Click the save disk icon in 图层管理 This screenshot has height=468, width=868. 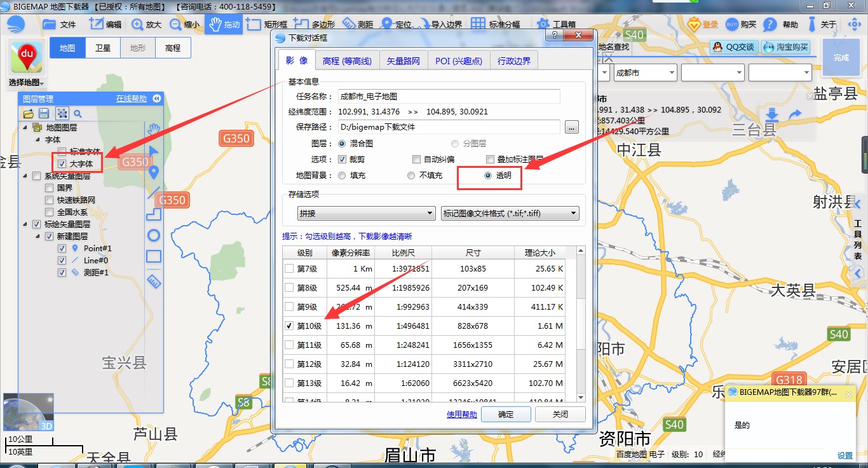click(44, 114)
